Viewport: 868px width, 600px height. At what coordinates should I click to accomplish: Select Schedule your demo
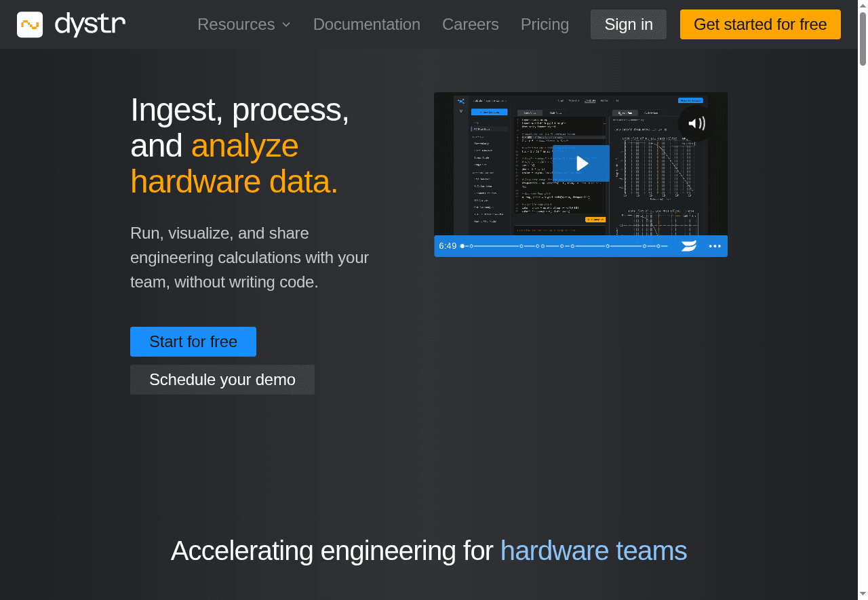click(222, 380)
